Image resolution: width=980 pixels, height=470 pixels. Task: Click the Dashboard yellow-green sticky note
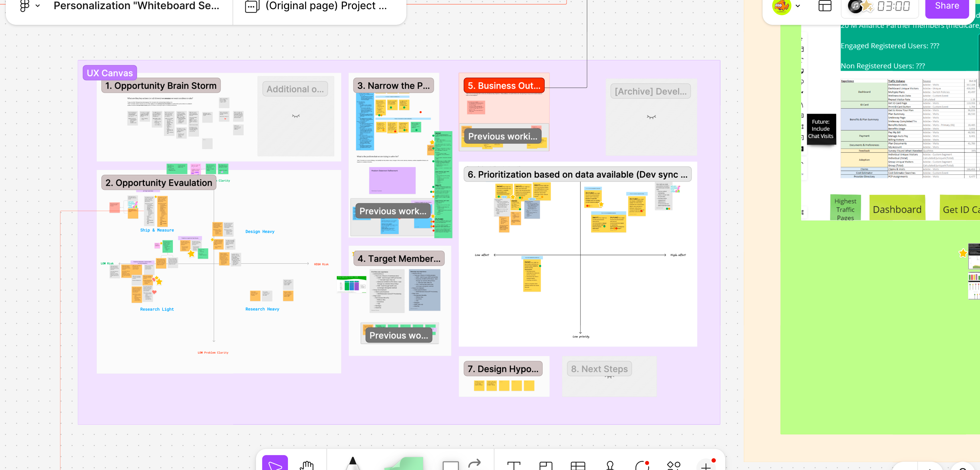(x=897, y=208)
